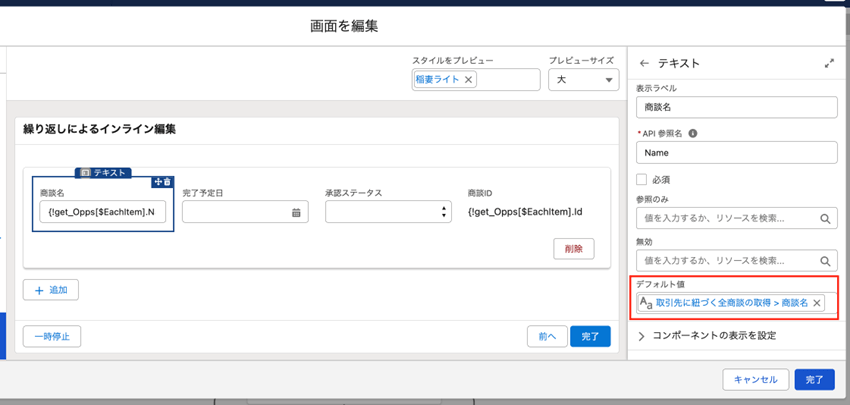
Task: Click the back arrow beside テキスト header
Action: tap(644, 63)
